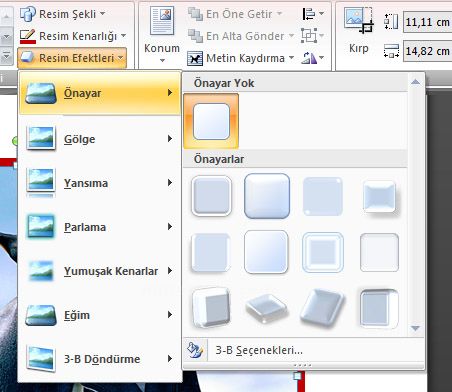Click the Resim Şekli shapes icon
Screen dimensions: 452x392
click(x=27, y=14)
